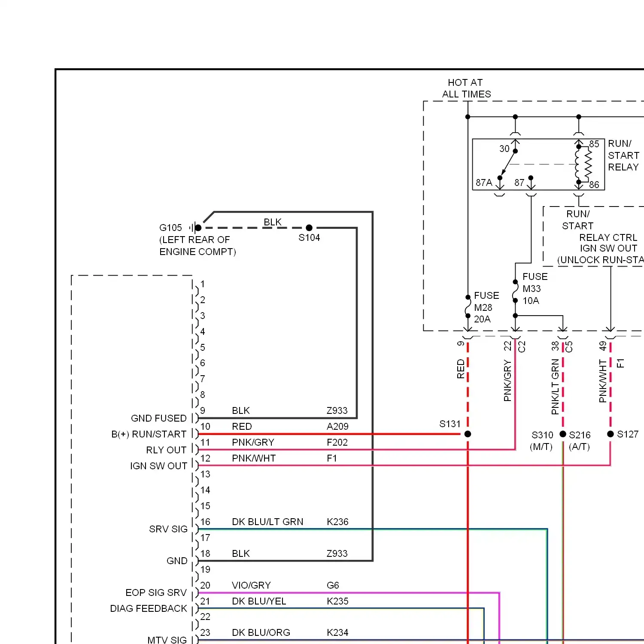
Task: Select the FUSE M33 10A label
Action: [535, 289]
